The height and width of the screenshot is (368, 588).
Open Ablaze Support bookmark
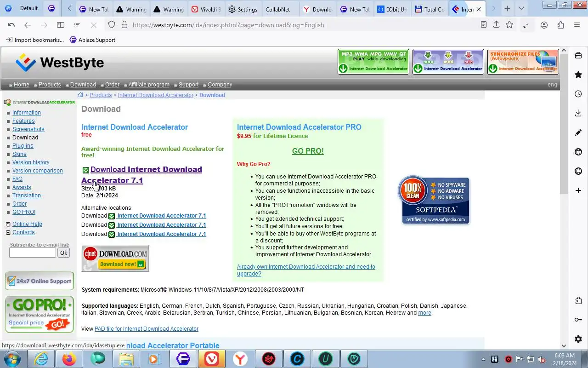(92, 40)
